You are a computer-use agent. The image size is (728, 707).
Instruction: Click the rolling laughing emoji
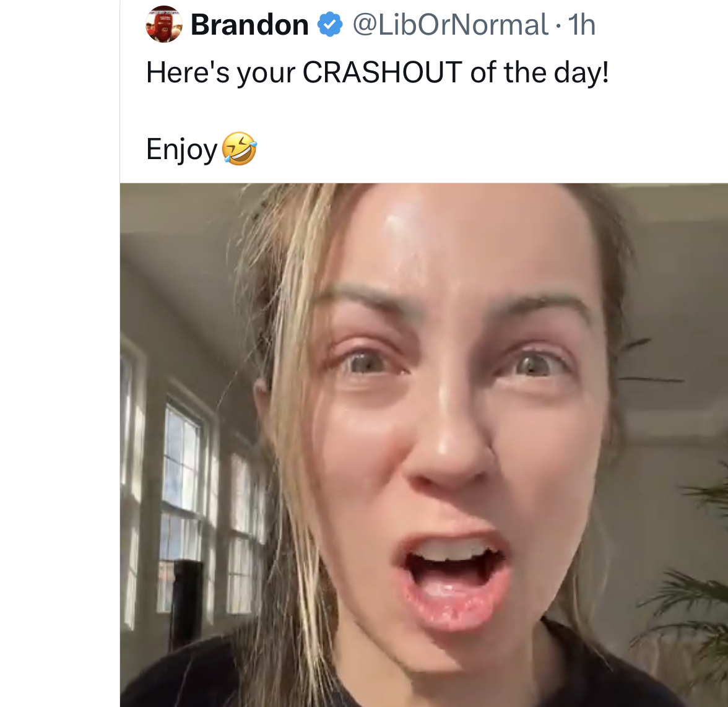coord(239,149)
